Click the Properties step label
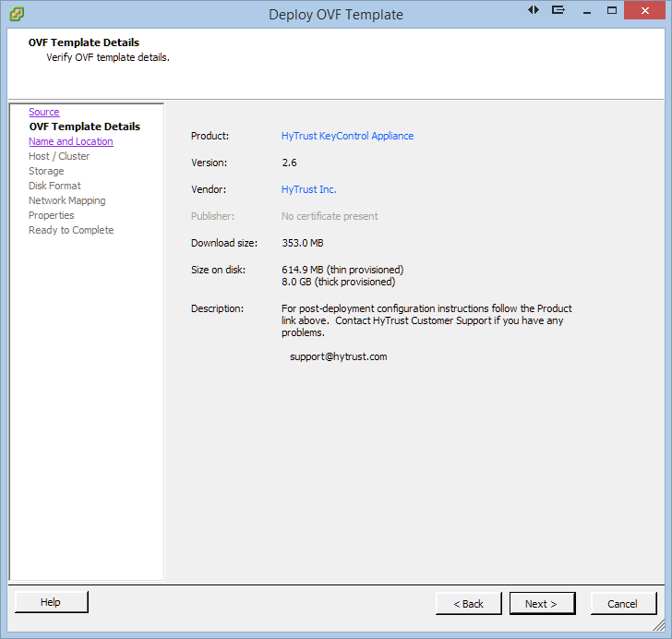672x639 pixels. (x=52, y=215)
